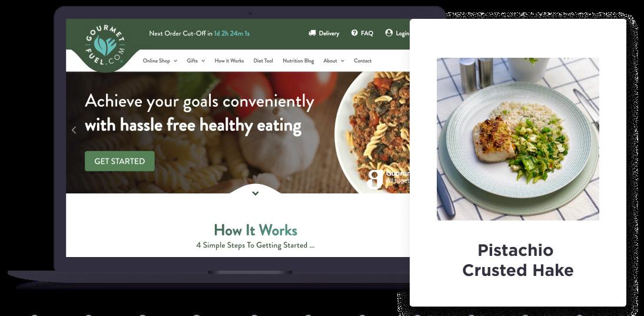Click the Delivery link in header
This screenshot has width=644, height=316.
click(x=329, y=34)
